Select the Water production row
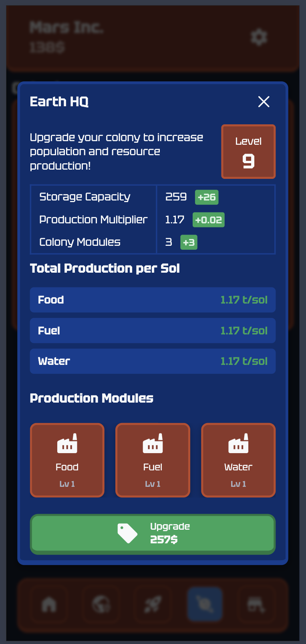Image resolution: width=306 pixels, height=644 pixels. 153,361
